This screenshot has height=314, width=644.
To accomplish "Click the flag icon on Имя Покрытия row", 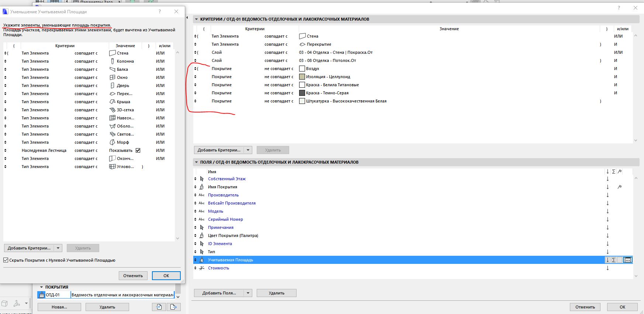I will 620,187.
